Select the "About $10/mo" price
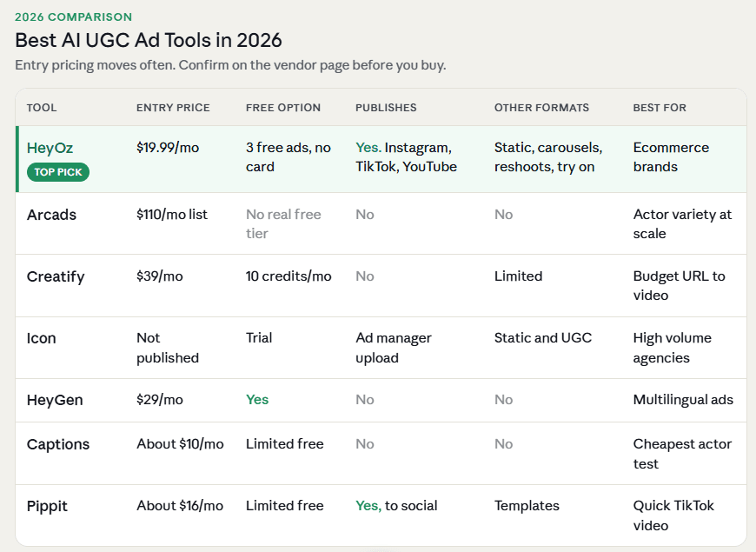Viewport: 756px width, 552px height. tap(180, 444)
